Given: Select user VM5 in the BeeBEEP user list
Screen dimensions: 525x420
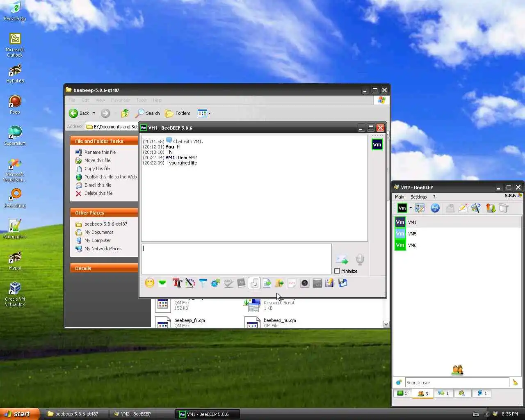Looking at the screenshot, I should click(x=457, y=234).
